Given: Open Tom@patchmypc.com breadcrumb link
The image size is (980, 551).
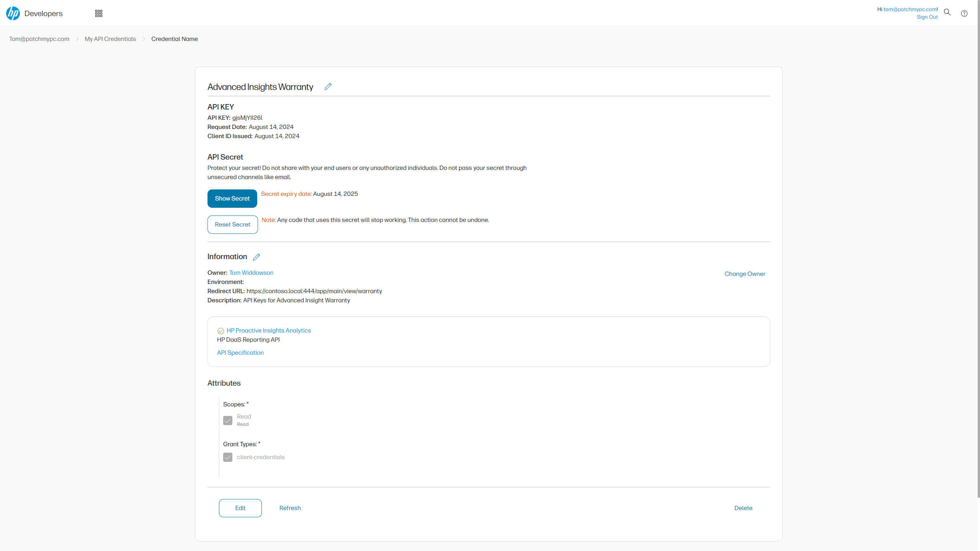Looking at the screenshot, I should click(x=39, y=39).
